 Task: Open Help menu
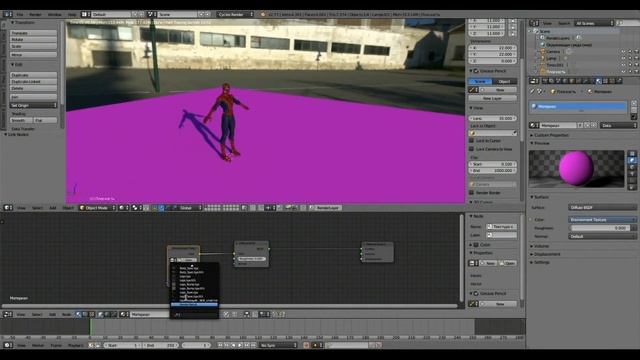point(72,14)
